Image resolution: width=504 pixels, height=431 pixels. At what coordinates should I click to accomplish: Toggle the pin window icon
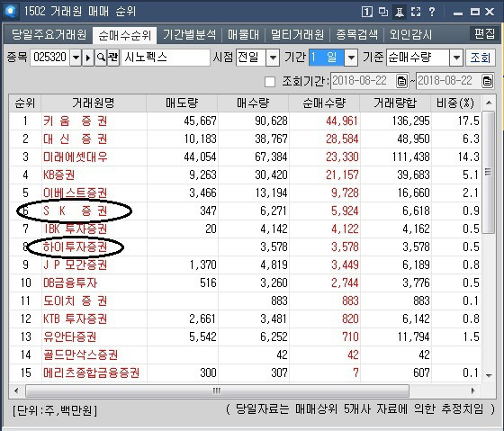click(x=400, y=12)
